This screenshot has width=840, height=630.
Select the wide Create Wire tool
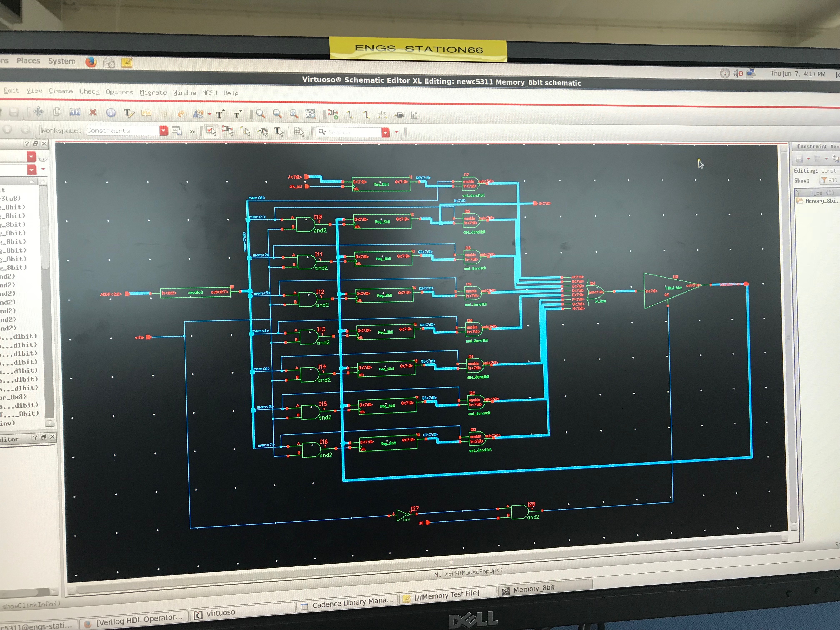tap(366, 115)
